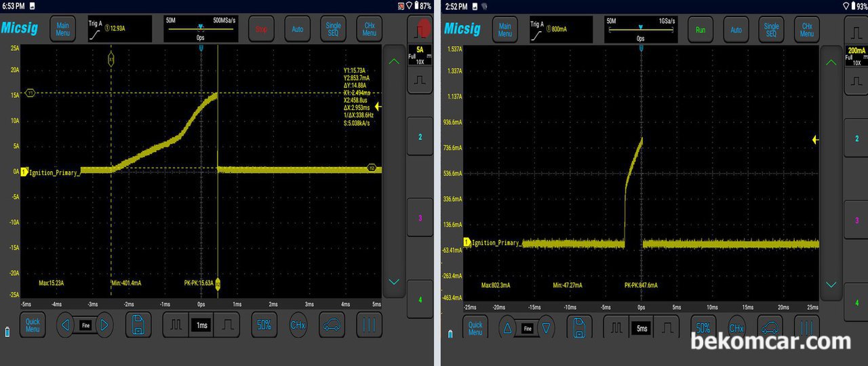Tap the yellow trigger level arrow, left scope
The image size is (868, 366).
[x=378, y=107]
